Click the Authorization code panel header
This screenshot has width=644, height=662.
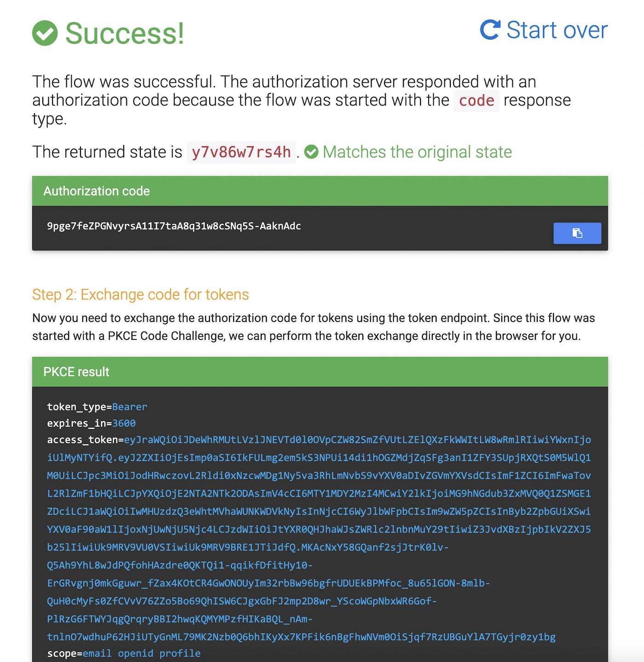click(320, 191)
